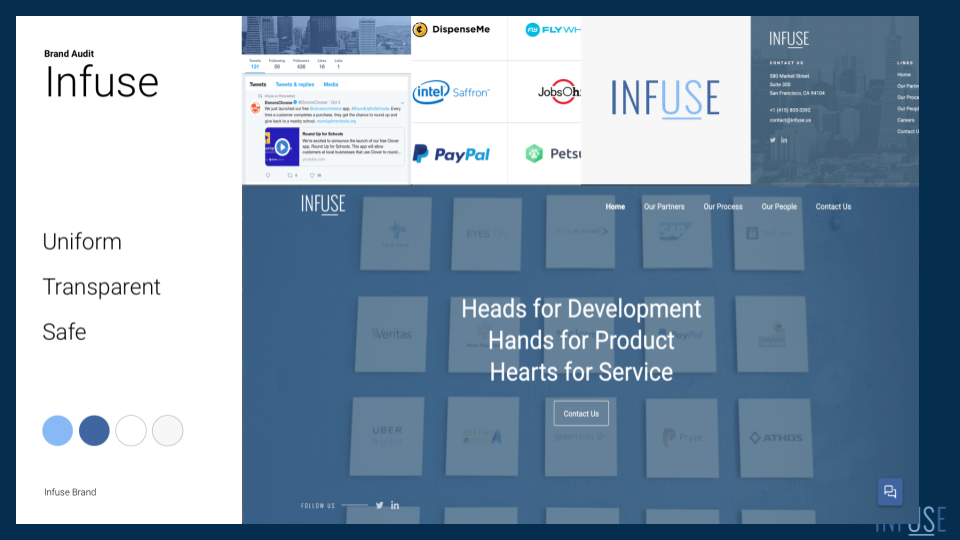
Task: Select the light gray color swatch
Action: click(168, 430)
